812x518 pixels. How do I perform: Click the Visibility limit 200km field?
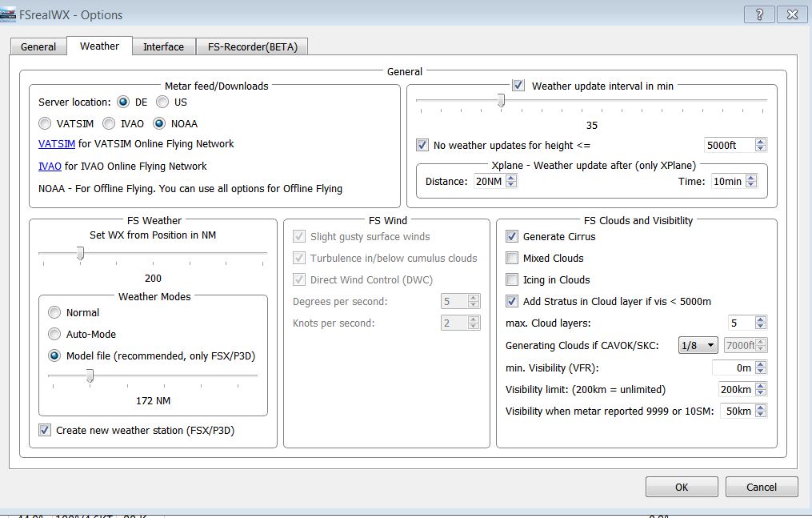tap(737, 389)
